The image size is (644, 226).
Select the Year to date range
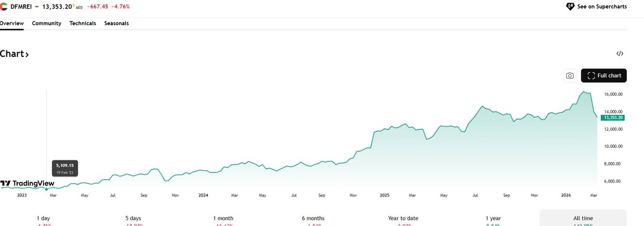(403, 219)
